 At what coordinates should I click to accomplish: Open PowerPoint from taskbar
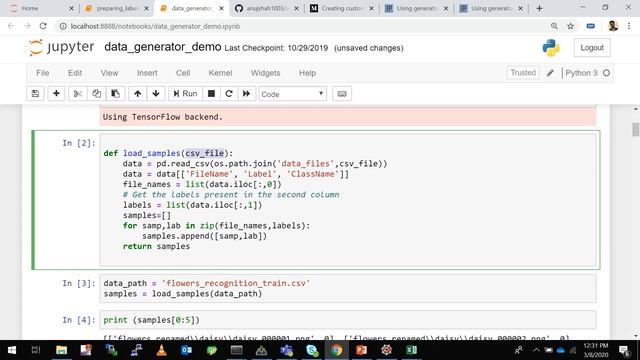(x=361, y=350)
